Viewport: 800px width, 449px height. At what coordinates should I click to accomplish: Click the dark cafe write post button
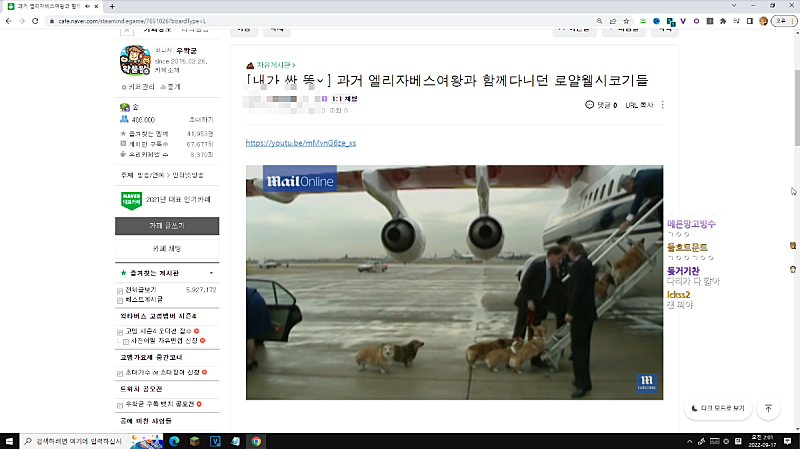[167, 226]
